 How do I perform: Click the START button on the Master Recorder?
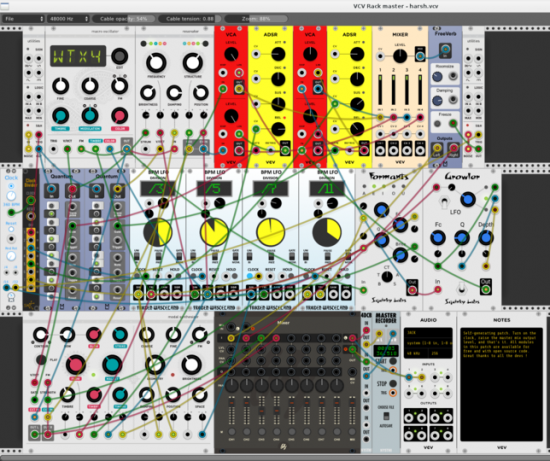(x=393, y=361)
